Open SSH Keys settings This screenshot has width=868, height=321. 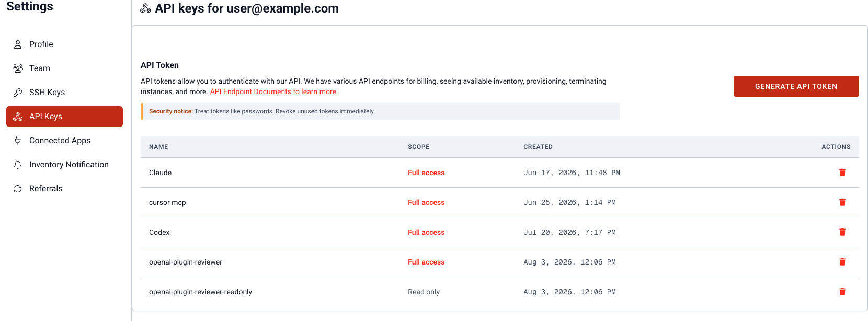pyautogui.click(x=64, y=93)
